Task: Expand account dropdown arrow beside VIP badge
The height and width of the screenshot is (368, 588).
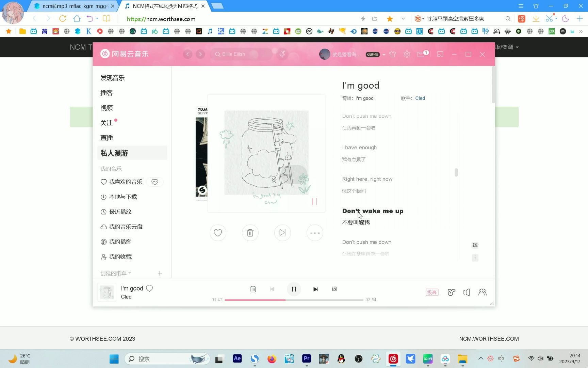Action: 384,55
